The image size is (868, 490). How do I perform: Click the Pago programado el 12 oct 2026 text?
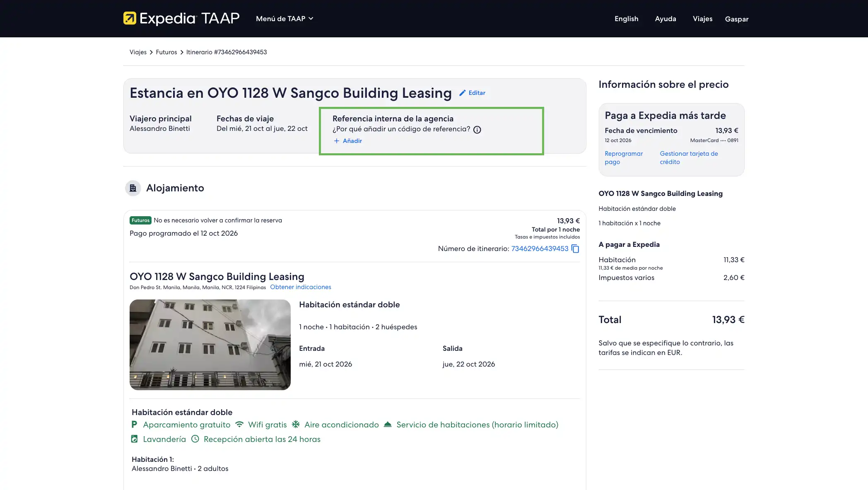184,233
